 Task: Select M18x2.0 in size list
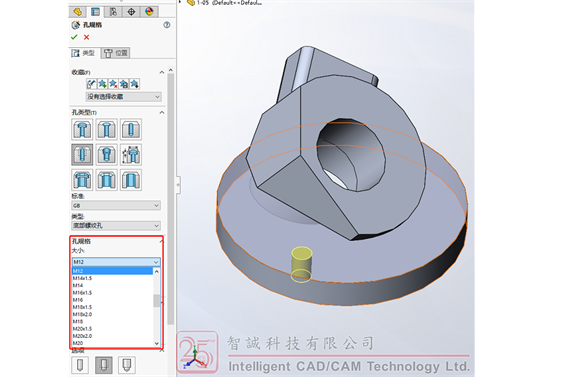[x=112, y=314]
